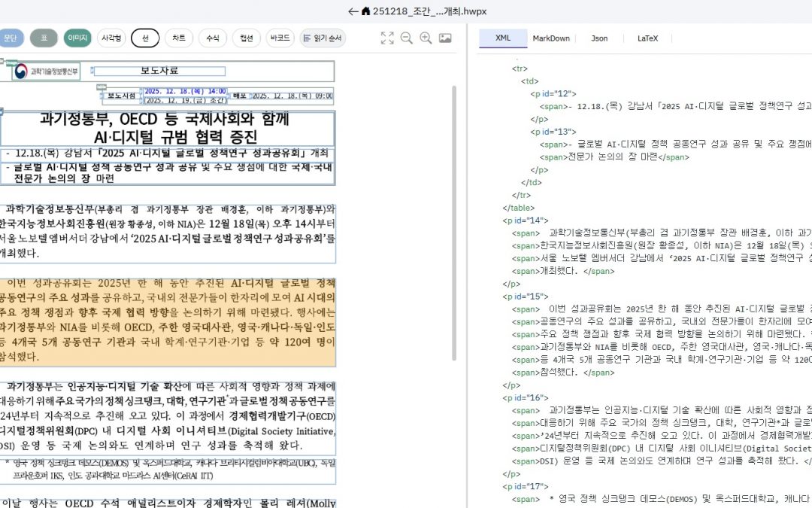Fit the document to the screen
The image size is (812, 508).
click(x=386, y=38)
